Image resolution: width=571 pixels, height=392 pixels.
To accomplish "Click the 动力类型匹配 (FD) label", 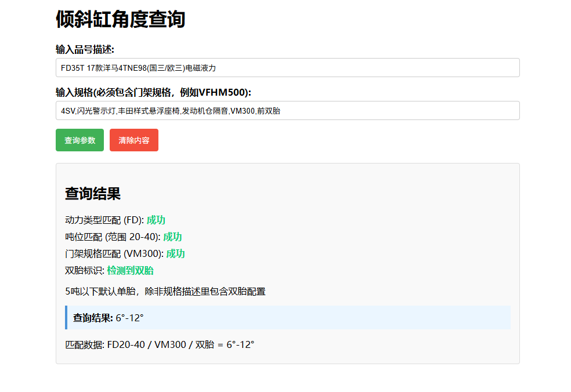I will (104, 220).
